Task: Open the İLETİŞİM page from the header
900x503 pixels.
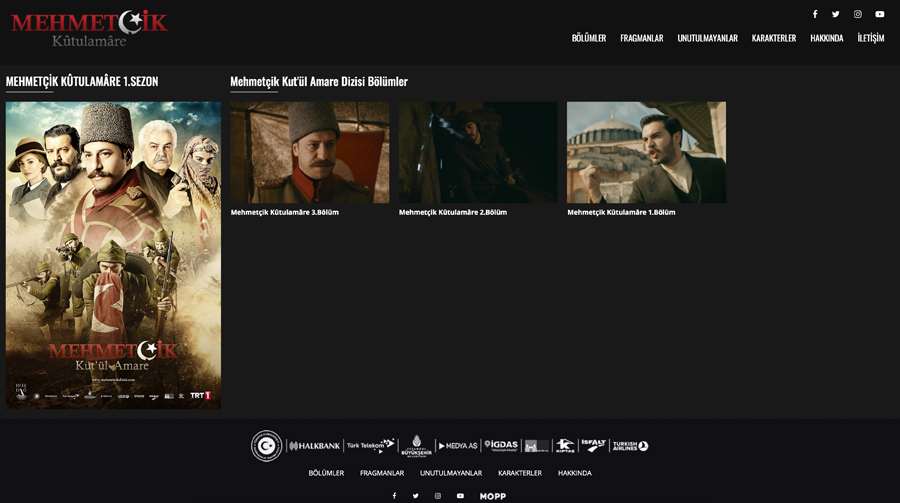Action: coord(870,38)
